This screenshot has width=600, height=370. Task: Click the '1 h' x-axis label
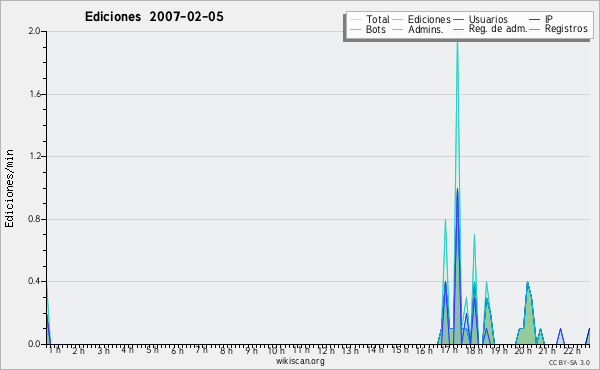(55, 350)
